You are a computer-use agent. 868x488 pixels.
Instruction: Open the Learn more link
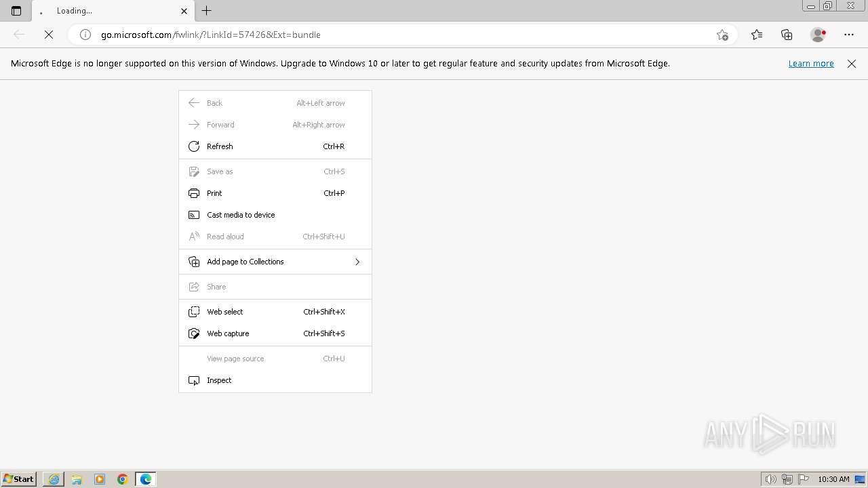click(x=811, y=63)
